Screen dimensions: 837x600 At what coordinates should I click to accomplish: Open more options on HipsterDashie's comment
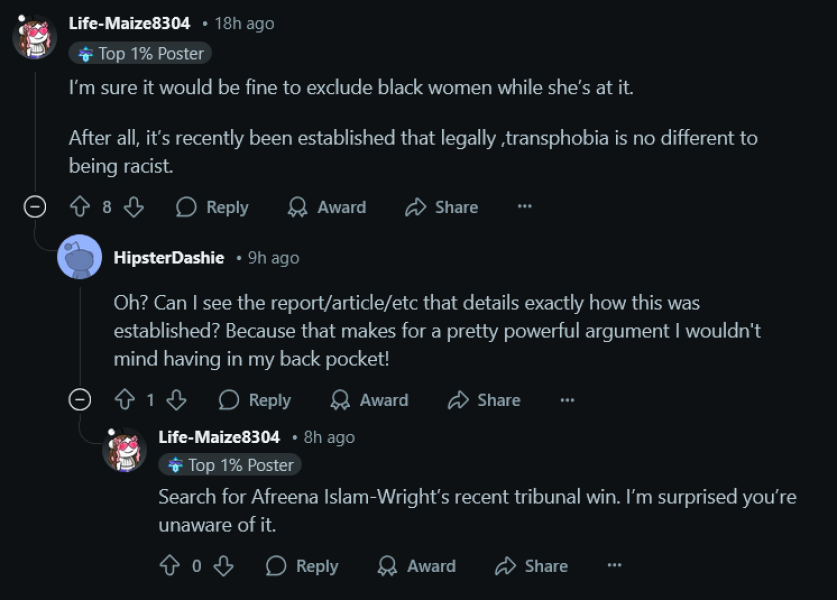coord(567,400)
